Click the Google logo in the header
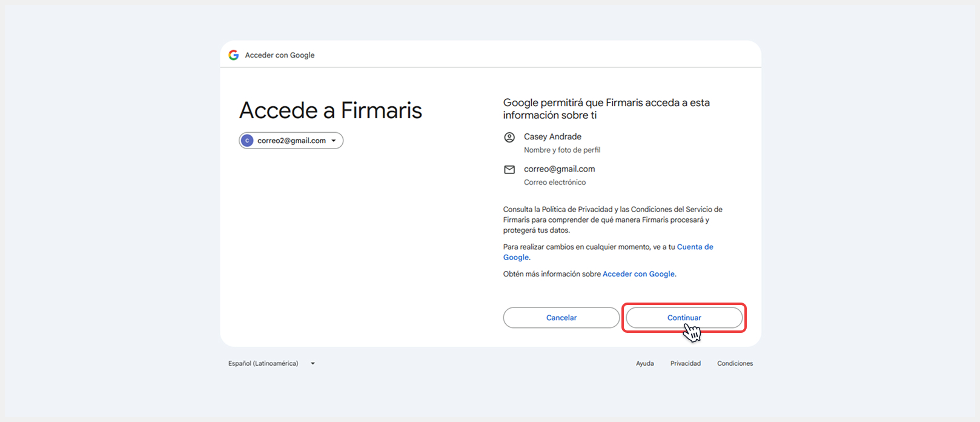The height and width of the screenshot is (422, 980). (234, 55)
